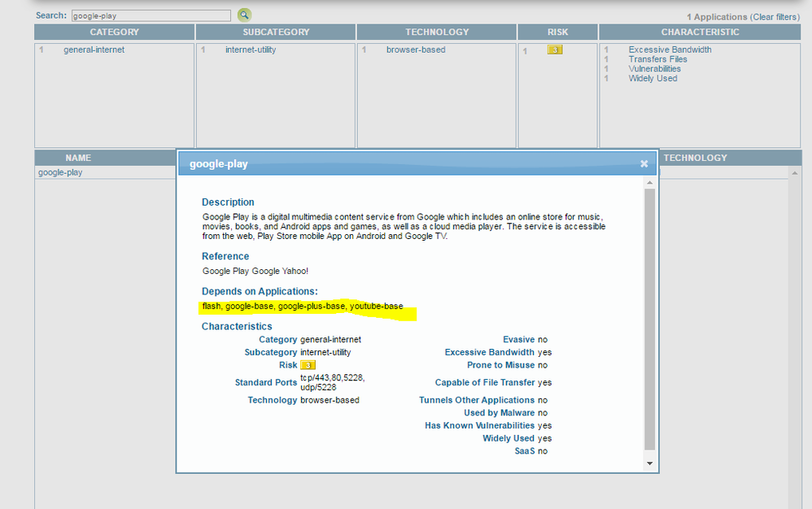
Task: Select Vulnerabilities characteristic filter
Action: pos(655,69)
